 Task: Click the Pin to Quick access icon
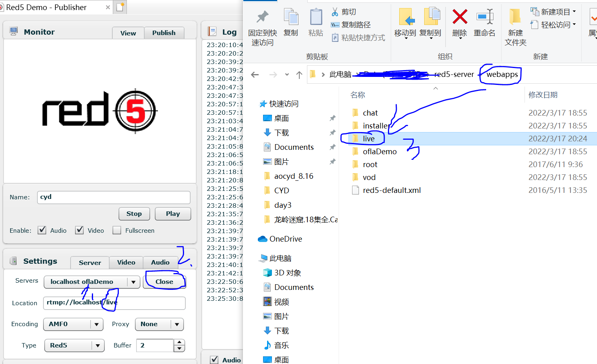262,17
